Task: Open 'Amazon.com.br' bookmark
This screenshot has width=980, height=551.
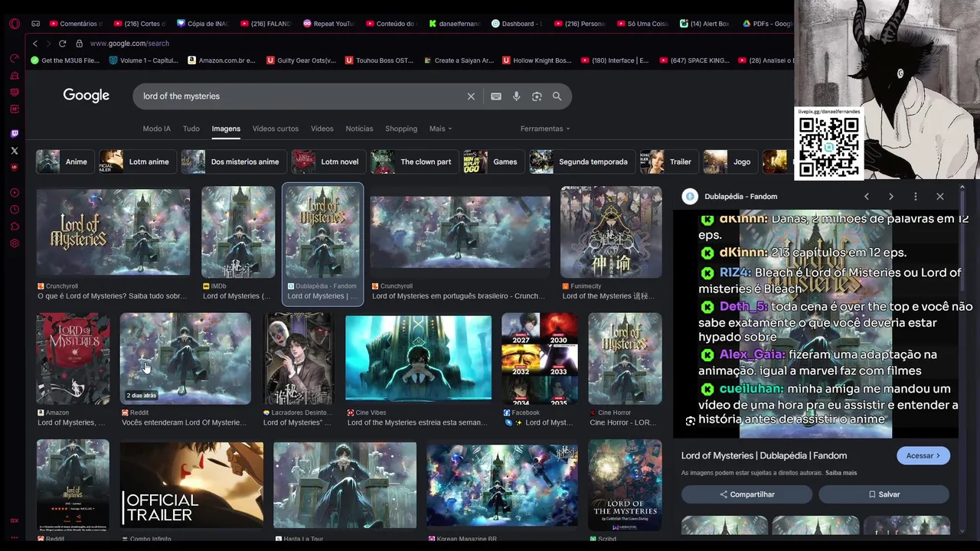Action: [222, 60]
